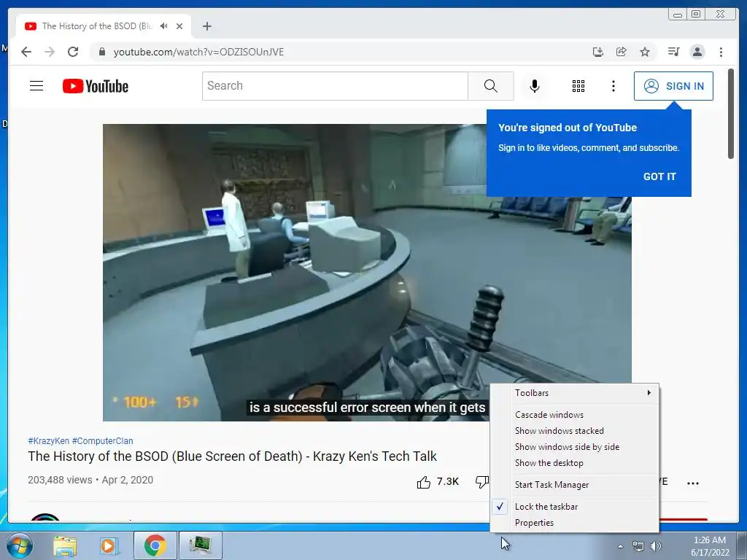Click the search magnifier button
Screen dimensions: 747x560
[491, 86]
